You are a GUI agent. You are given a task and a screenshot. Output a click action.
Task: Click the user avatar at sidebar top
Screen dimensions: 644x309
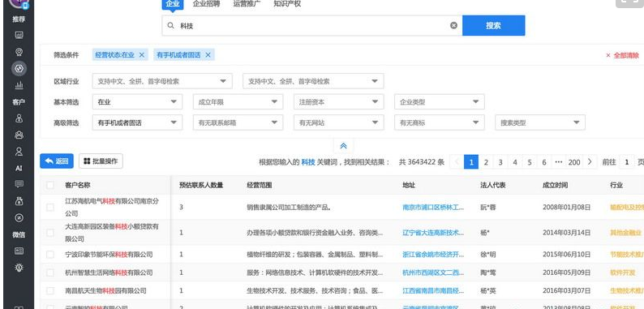tap(19, 3)
